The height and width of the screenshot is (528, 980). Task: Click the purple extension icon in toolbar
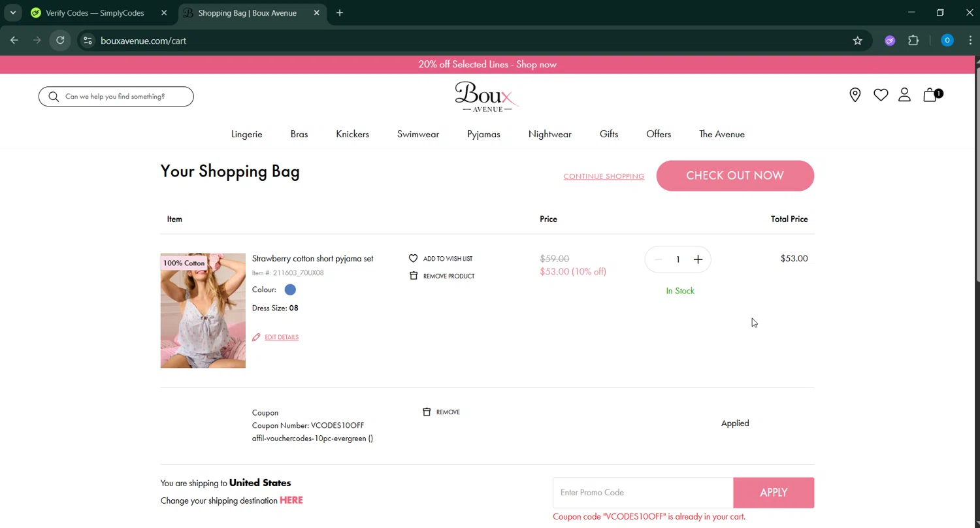click(890, 41)
